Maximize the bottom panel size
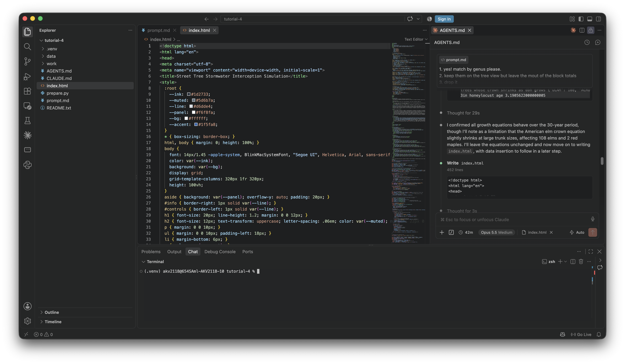The image size is (625, 364). [x=591, y=252]
